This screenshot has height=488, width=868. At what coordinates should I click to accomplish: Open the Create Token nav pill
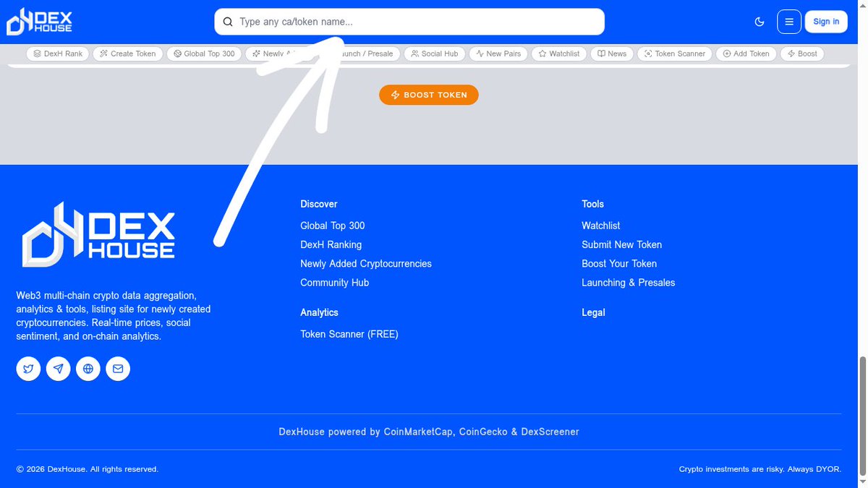128,53
